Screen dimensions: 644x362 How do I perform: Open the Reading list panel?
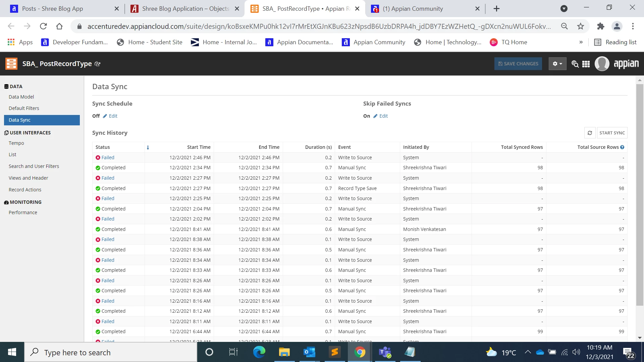tap(615, 42)
